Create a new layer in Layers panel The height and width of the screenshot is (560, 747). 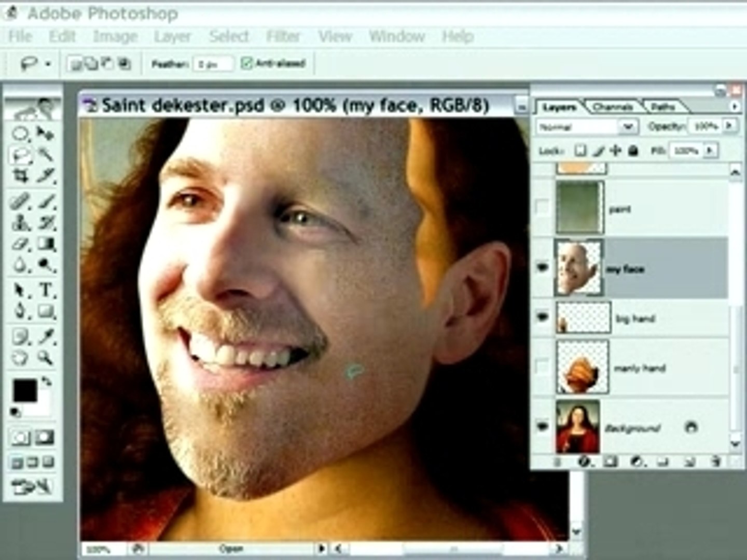pos(689,461)
